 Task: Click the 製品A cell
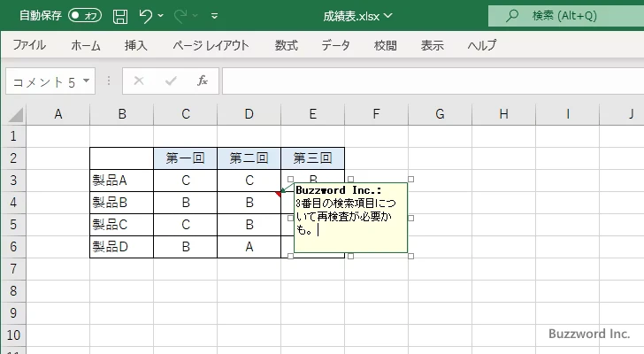[121, 181]
